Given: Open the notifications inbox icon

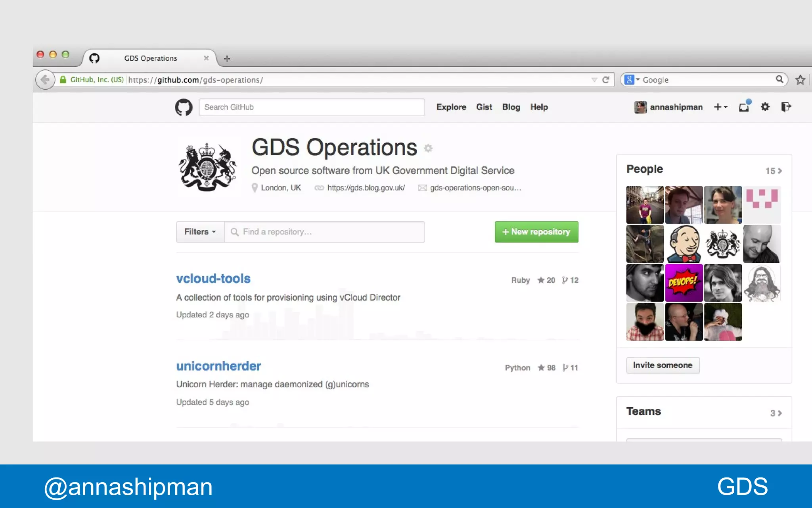Looking at the screenshot, I should (x=744, y=107).
